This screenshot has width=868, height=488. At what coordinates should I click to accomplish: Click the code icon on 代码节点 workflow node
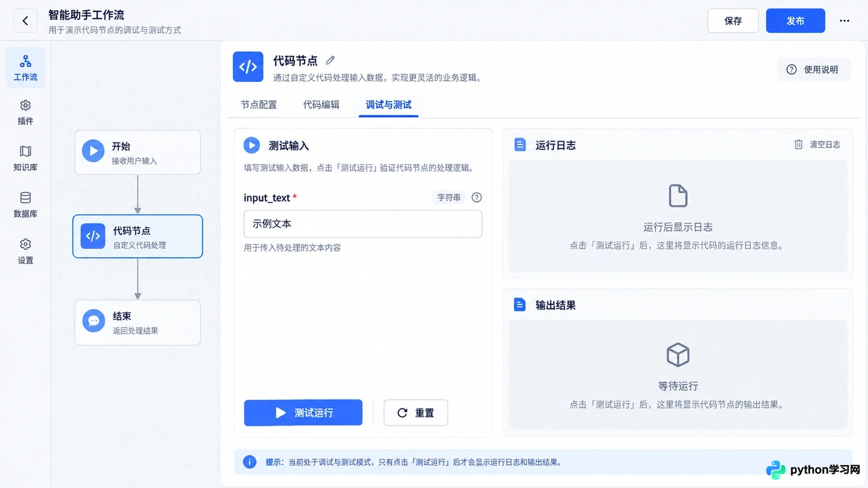[x=93, y=236]
